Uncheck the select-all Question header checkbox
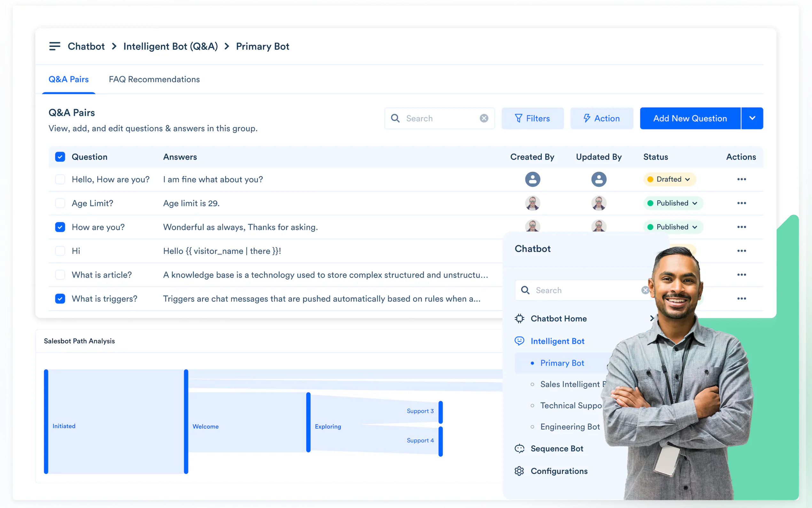The height and width of the screenshot is (508, 812). 60,157
